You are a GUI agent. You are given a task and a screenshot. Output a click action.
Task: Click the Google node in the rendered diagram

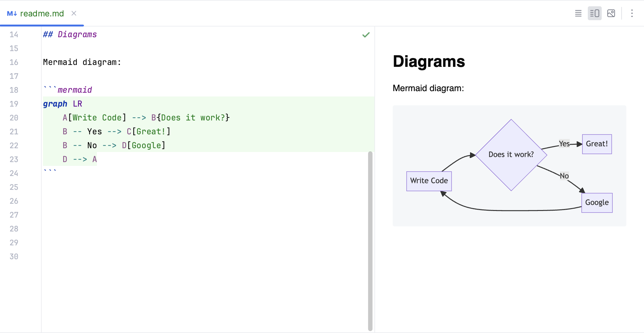(x=597, y=202)
